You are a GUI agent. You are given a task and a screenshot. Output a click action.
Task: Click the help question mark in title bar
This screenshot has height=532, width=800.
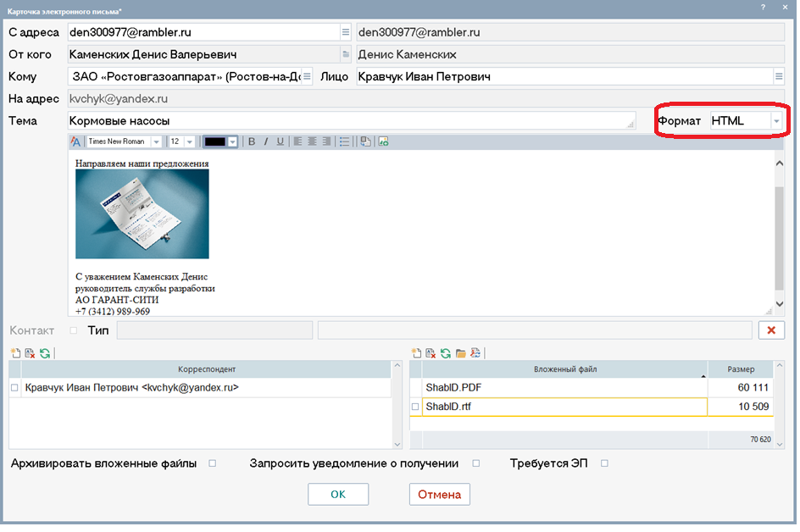point(764,7)
